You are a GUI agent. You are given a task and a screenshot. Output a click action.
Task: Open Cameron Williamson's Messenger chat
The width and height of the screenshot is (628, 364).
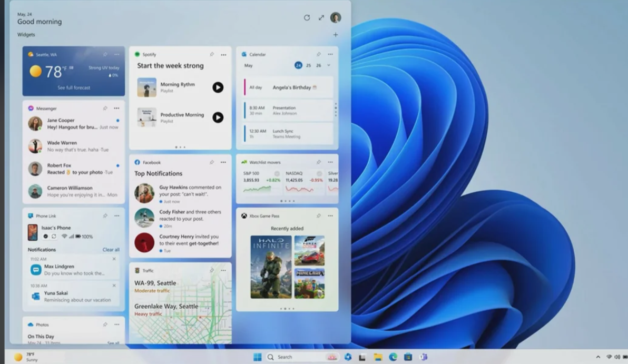(x=74, y=191)
